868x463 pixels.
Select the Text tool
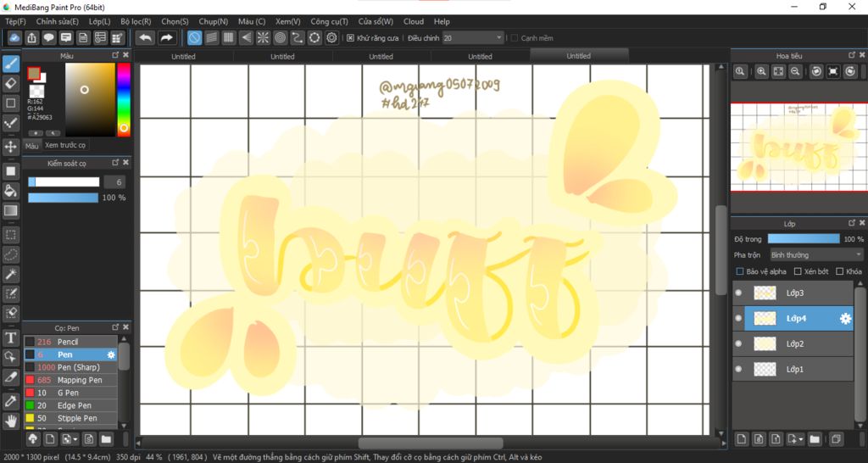pyautogui.click(x=10, y=337)
